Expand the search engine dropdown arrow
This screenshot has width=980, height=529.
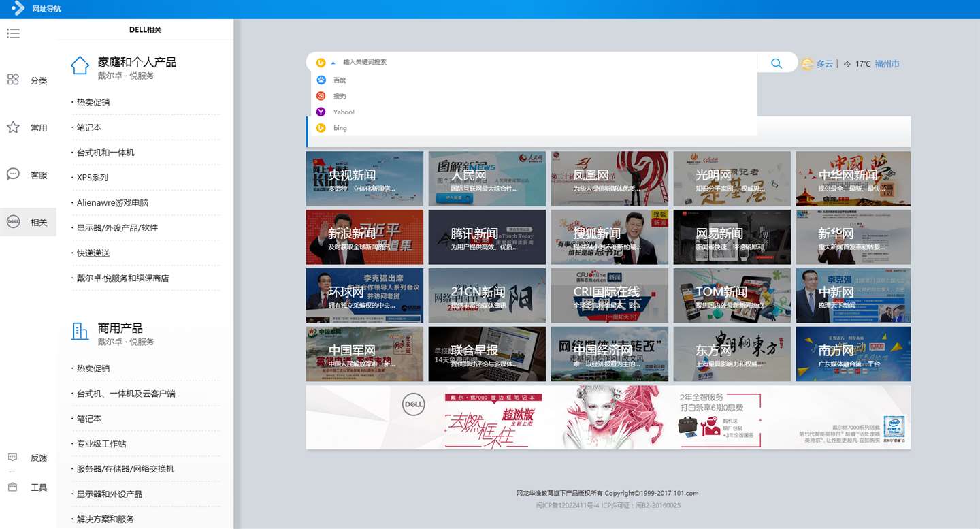click(x=333, y=63)
